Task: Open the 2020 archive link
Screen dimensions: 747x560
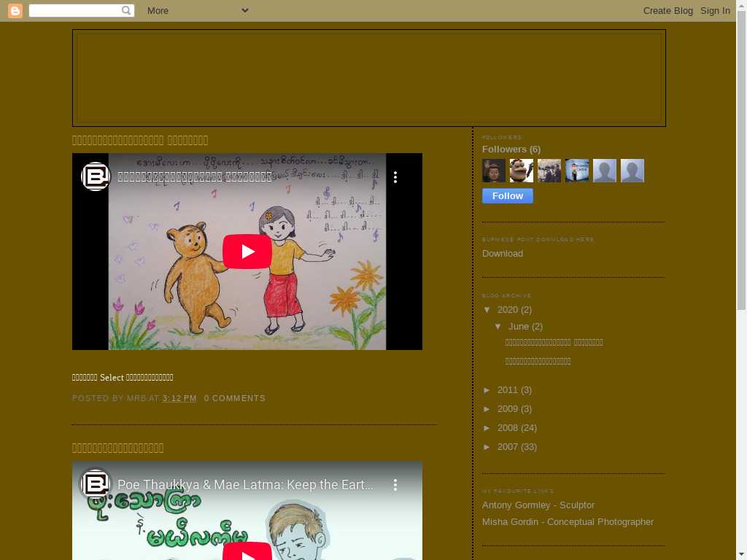Action: click(508, 310)
